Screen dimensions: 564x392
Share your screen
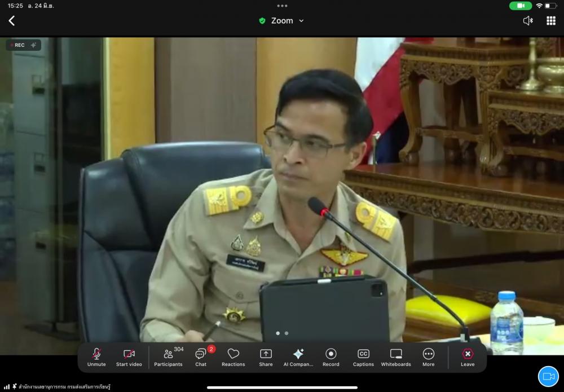point(266,358)
